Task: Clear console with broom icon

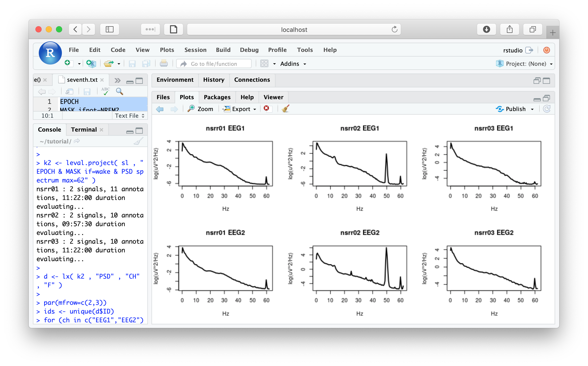Action: (x=139, y=141)
